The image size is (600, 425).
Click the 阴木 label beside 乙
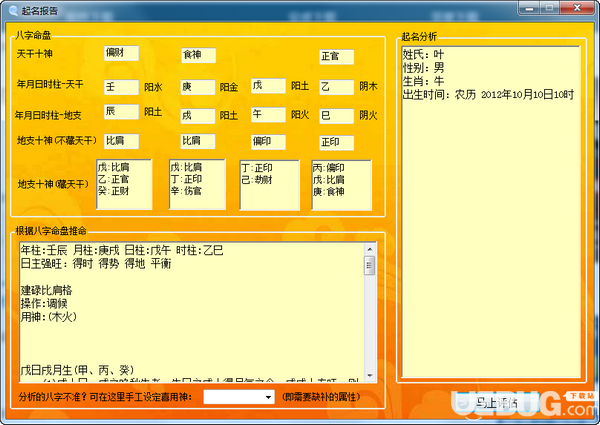pyautogui.click(x=368, y=86)
